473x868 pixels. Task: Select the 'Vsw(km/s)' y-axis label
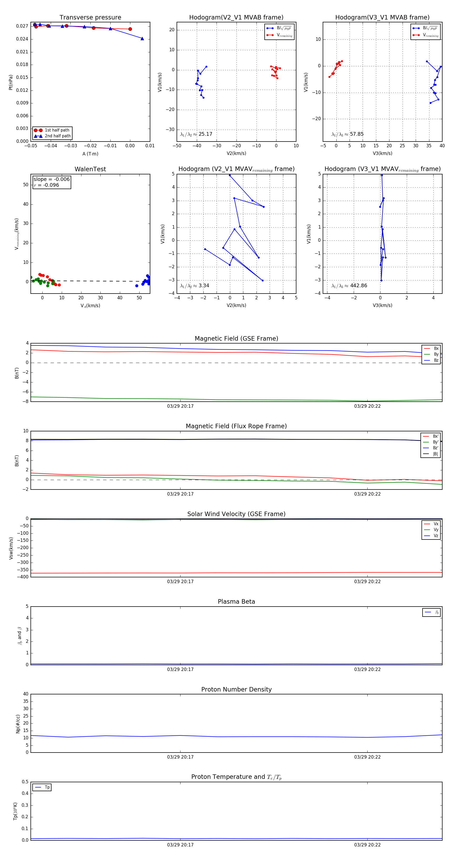pyautogui.click(x=11, y=548)
